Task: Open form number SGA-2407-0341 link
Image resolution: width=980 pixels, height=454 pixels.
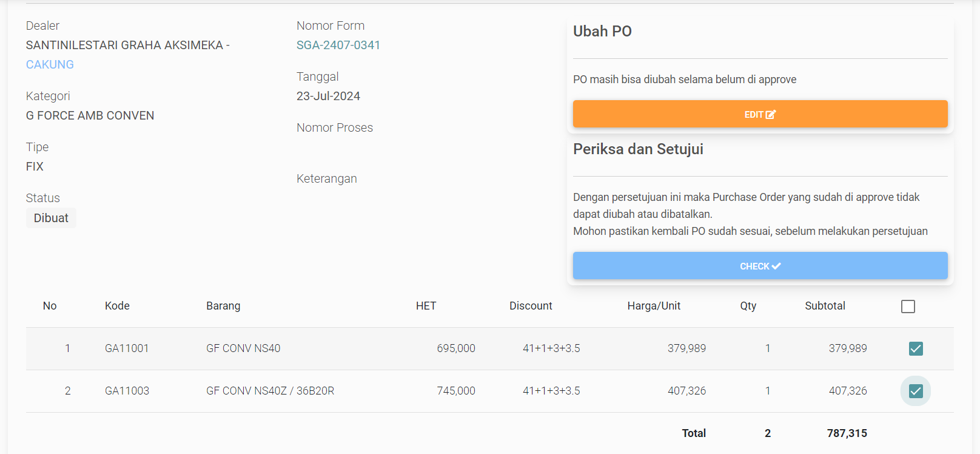Action: pos(338,45)
